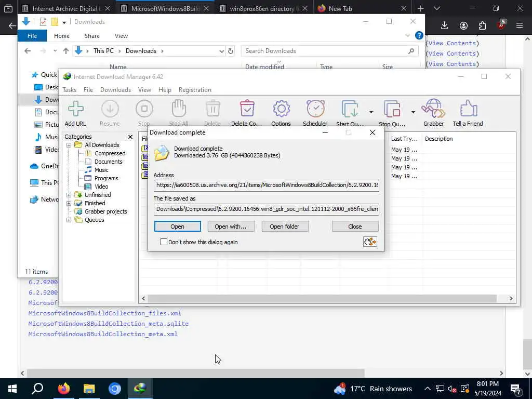This screenshot has height=399, width=532.
Task: Open taskbar search magnifier
Action: tap(37, 389)
